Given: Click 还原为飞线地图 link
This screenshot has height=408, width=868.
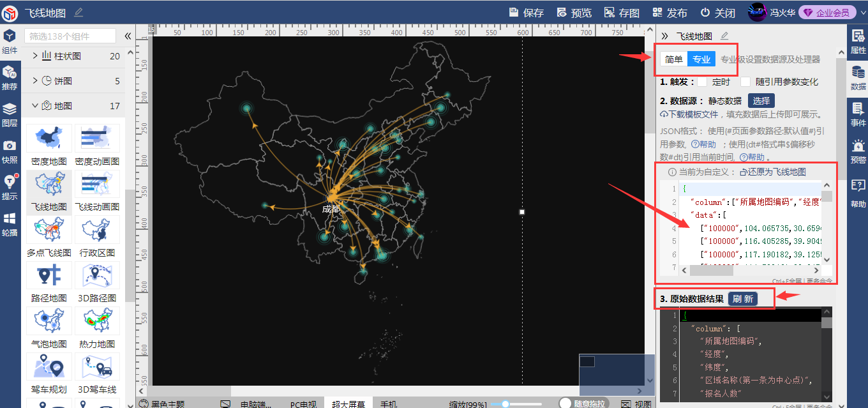Looking at the screenshot, I should [774, 172].
